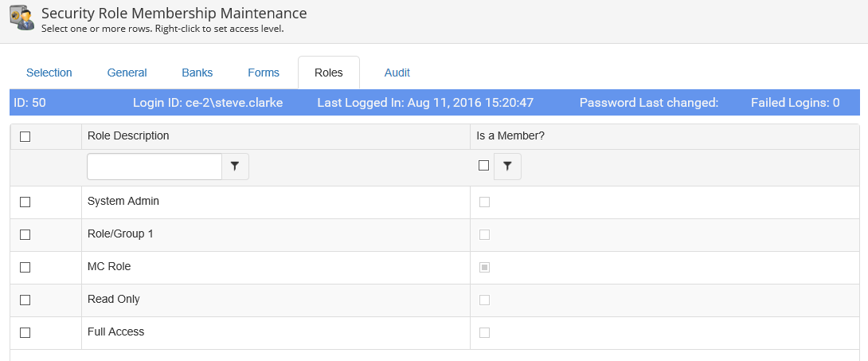Click the System Admin membership checkbox
This screenshot has height=361, width=868.
click(x=484, y=202)
